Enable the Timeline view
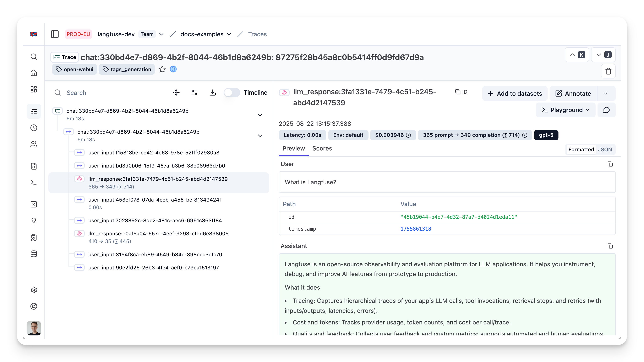644x362 pixels. pos(231,93)
